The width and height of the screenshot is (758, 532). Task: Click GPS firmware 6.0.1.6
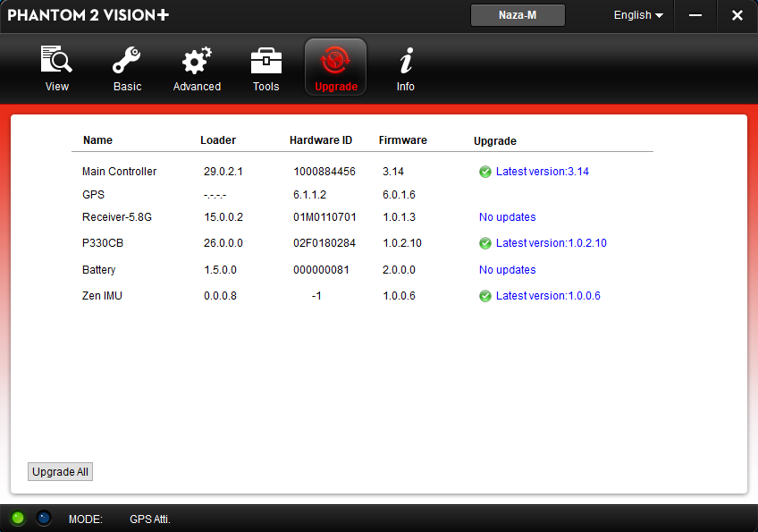click(x=399, y=195)
